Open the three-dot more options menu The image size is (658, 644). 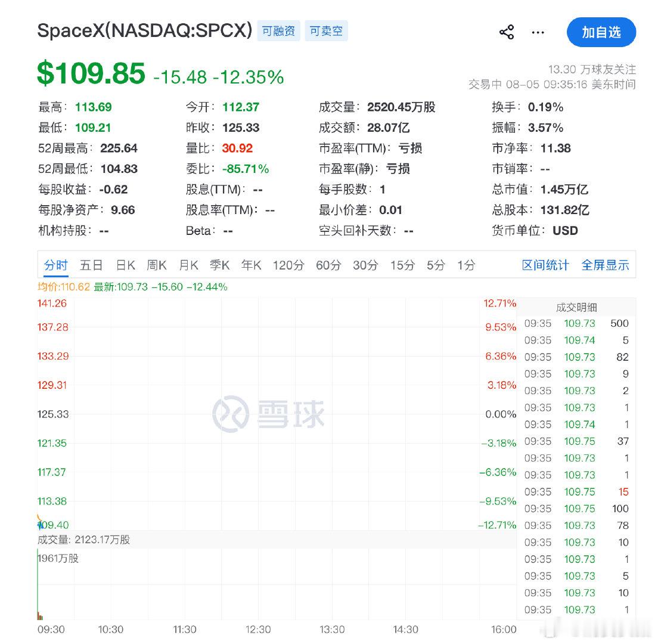[538, 32]
